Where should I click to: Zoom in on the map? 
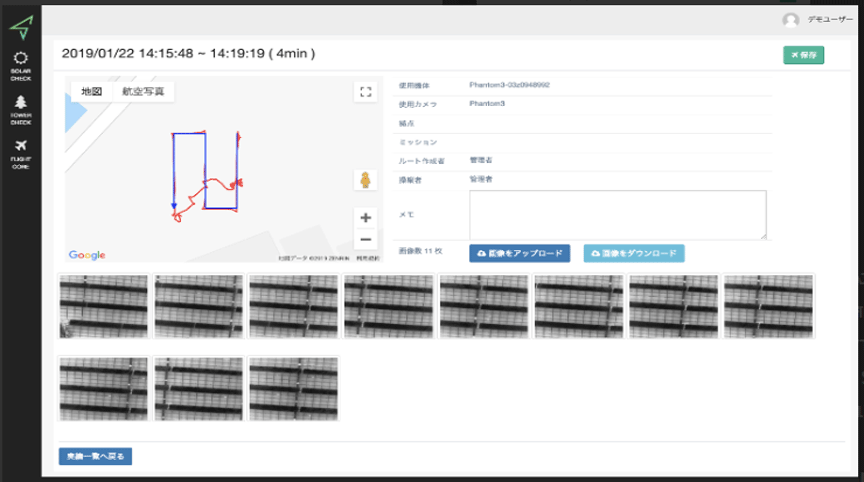pos(365,218)
